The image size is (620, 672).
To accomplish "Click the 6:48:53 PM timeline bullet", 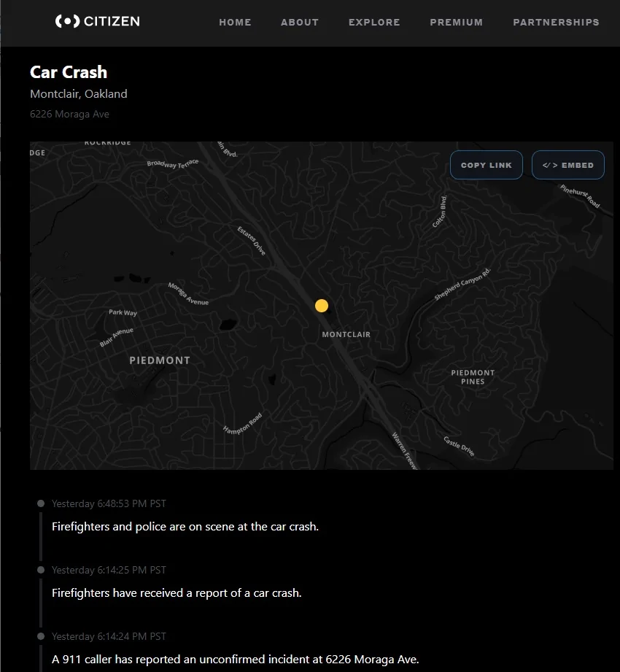I will coord(41,503).
